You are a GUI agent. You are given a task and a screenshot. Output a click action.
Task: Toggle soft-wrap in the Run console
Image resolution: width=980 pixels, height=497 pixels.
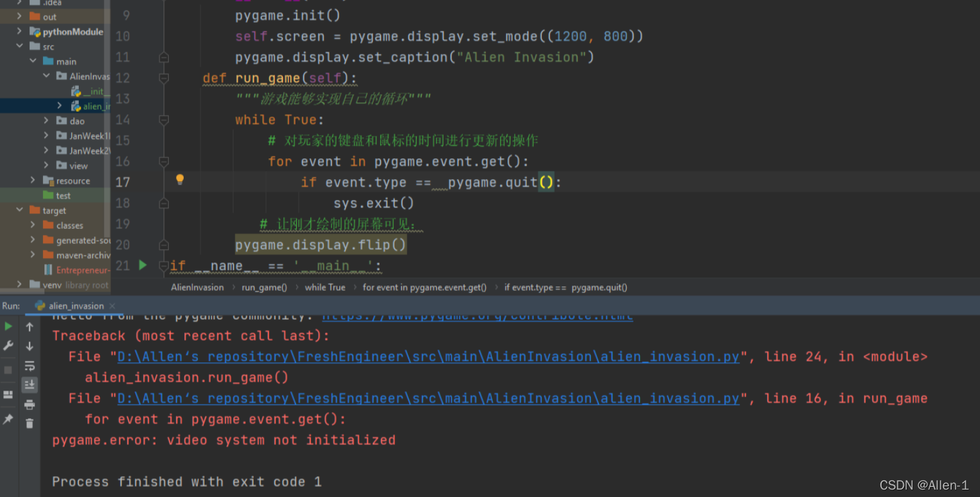(30, 366)
